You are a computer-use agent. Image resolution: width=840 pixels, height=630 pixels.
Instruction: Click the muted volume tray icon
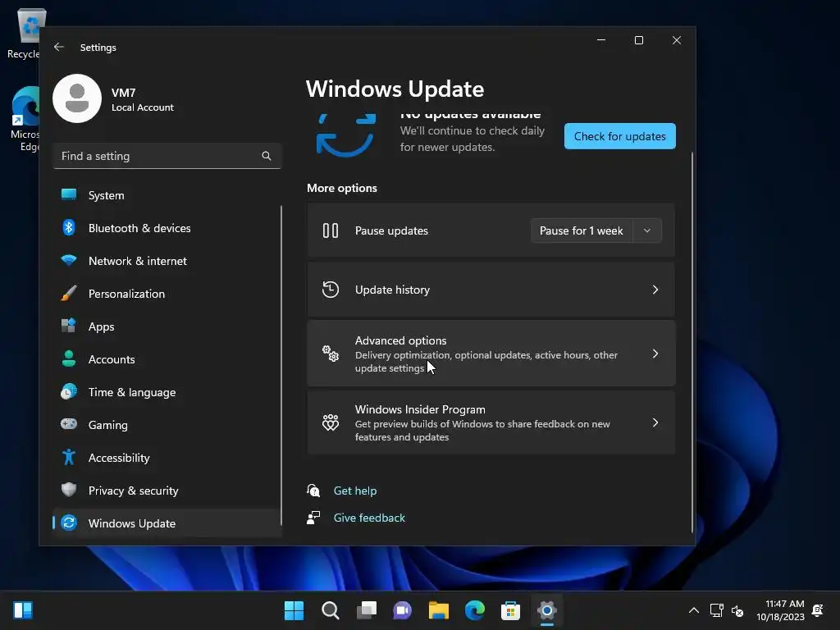pos(737,610)
